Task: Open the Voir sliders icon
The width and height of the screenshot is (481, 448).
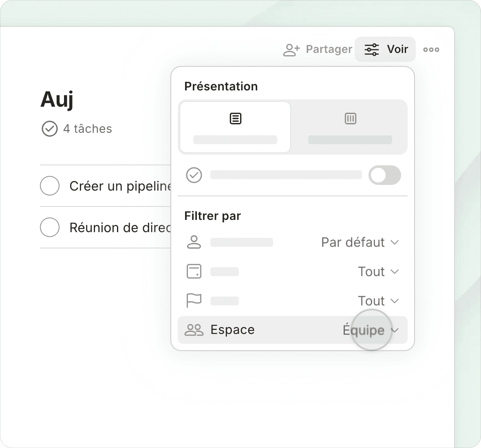Action: [371, 50]
